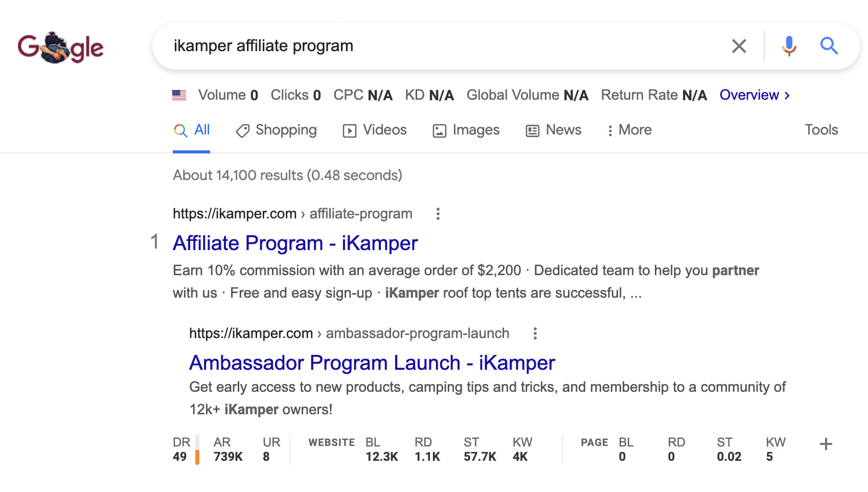Click the News tab newspaper icon
The width and height of the screenshot is (868, 492).
[x=532, y=130]
